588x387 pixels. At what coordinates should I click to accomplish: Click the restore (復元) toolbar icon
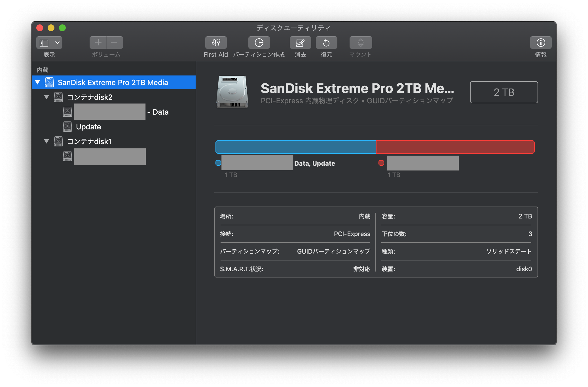pos(326,43)
